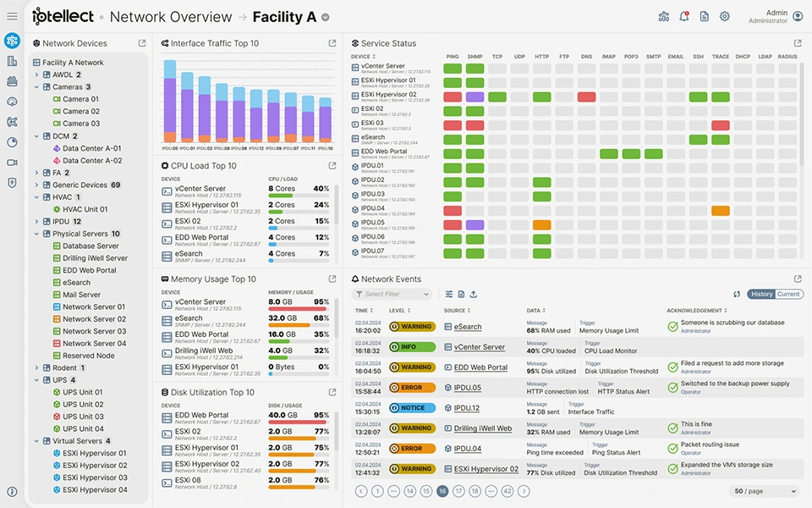Pop out the Disk Utilization Top 10 panel
This screenshot has width=812, height=508.
point(332,392)
